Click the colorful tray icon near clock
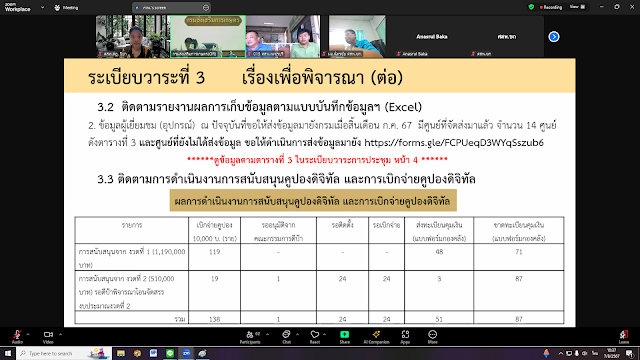The width and height of the screenshot is (640, 360). pos(546,353)
